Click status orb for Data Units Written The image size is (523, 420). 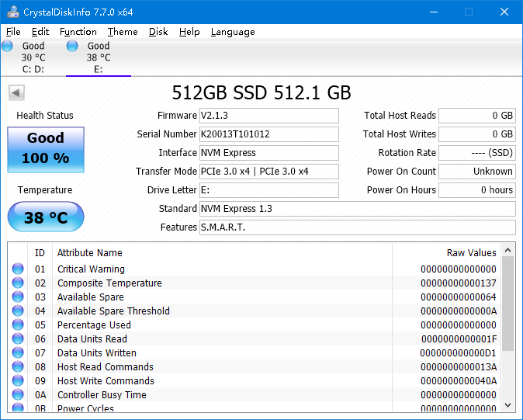click(18, 353)
